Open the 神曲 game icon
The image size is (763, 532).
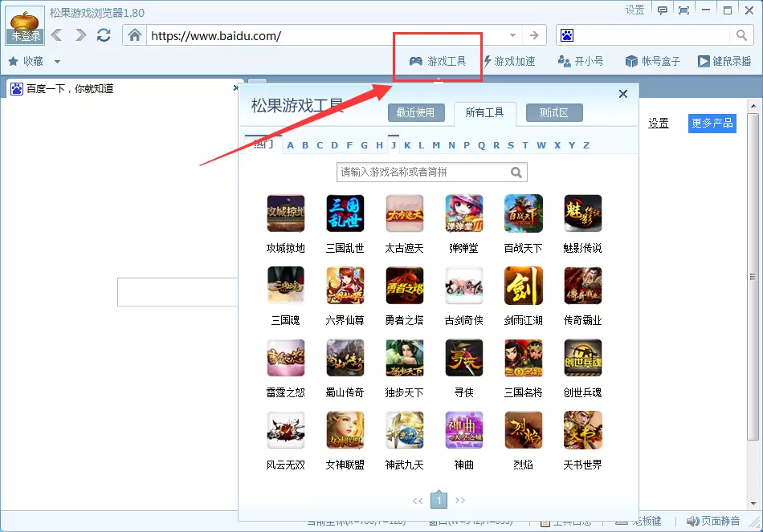(463, 430)
